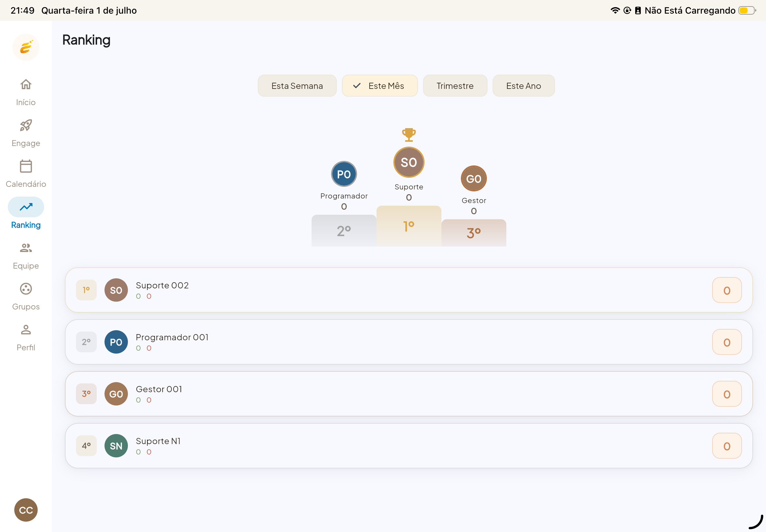Select the Ranking trend icon
Screen dimensions: 766x532
pos(26,207)
